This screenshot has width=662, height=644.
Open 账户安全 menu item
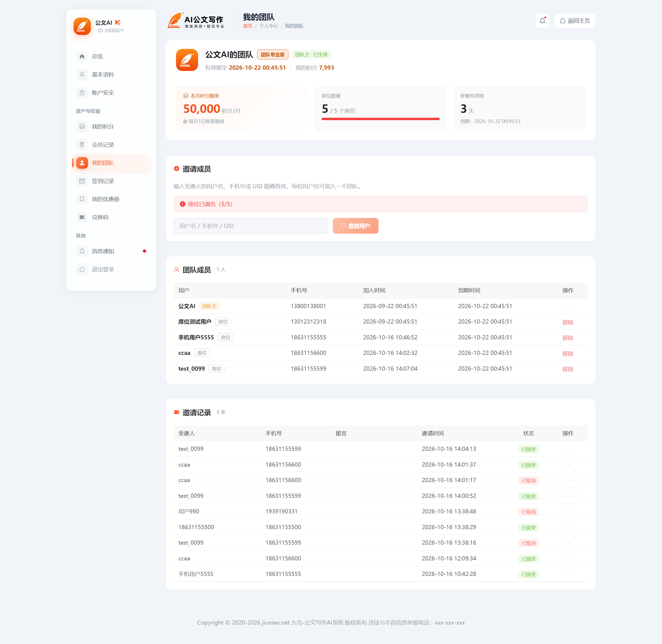click(111, 93)
